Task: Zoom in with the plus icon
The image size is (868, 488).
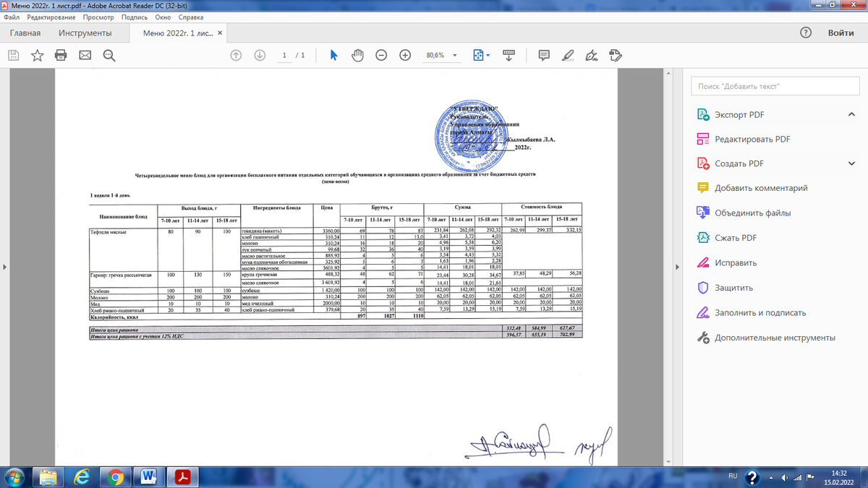Action: 405,56
